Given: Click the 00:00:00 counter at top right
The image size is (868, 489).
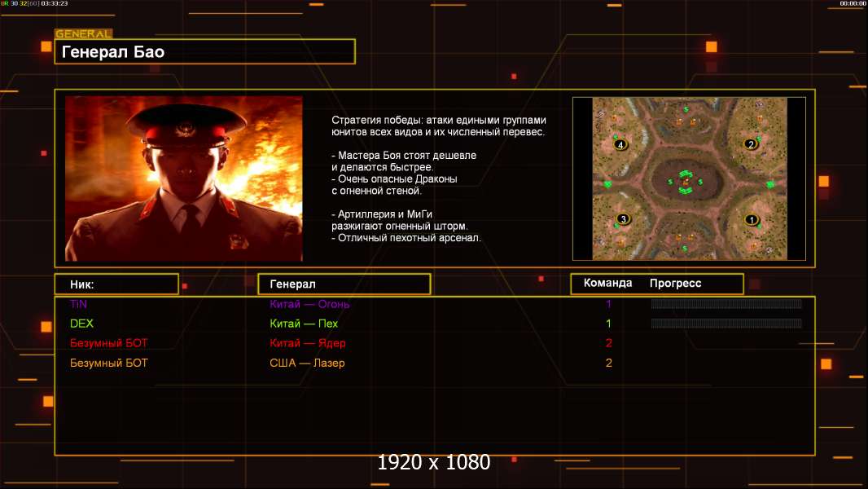Looking at the screenshot, I should click(x=853, y=3).
